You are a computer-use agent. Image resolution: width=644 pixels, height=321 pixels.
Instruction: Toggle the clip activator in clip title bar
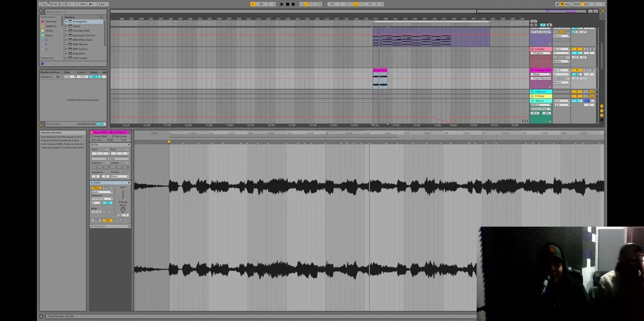91,132
